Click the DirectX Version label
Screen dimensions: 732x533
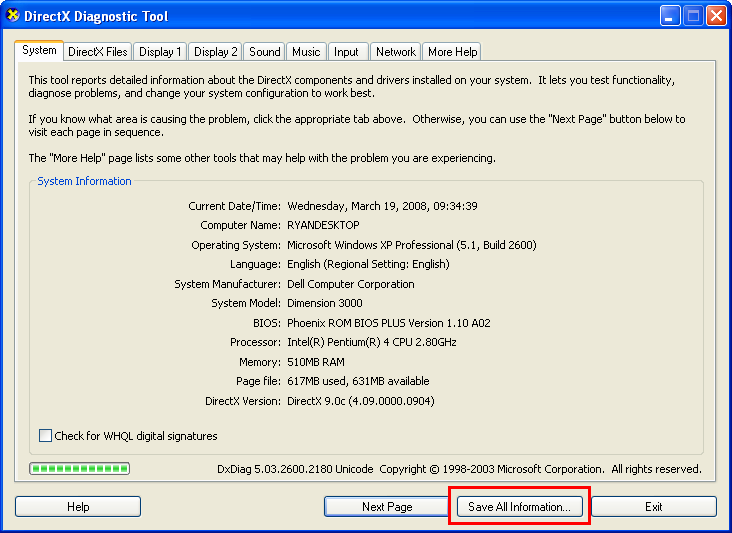(x=243, y=401)
